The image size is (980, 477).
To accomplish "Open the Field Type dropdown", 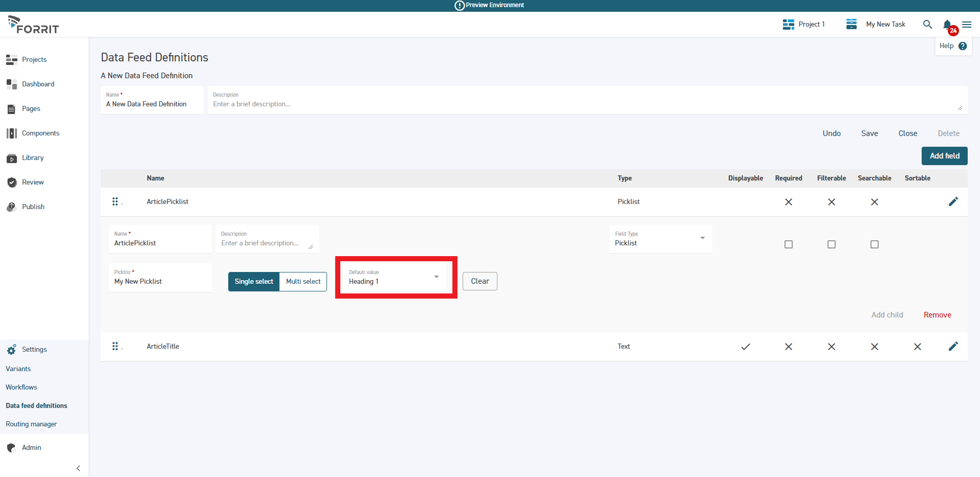I will tap(660, 239).
